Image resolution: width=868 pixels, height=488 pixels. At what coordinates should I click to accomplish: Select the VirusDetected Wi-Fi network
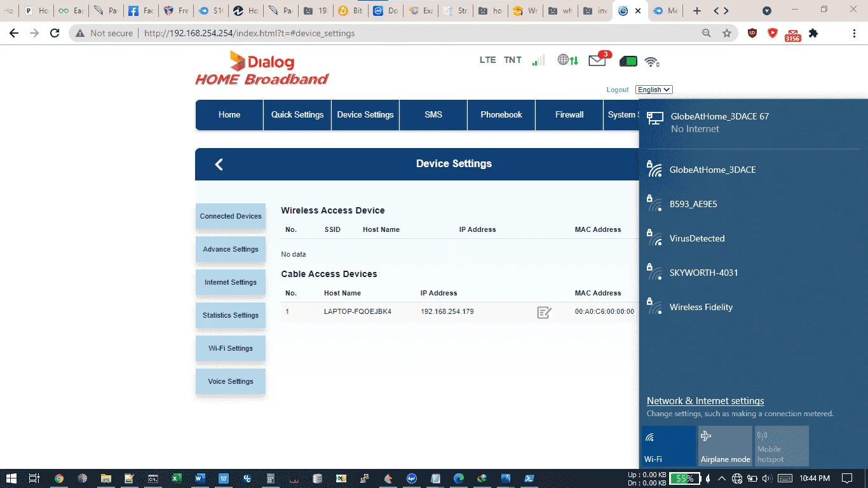coord(754,238)
